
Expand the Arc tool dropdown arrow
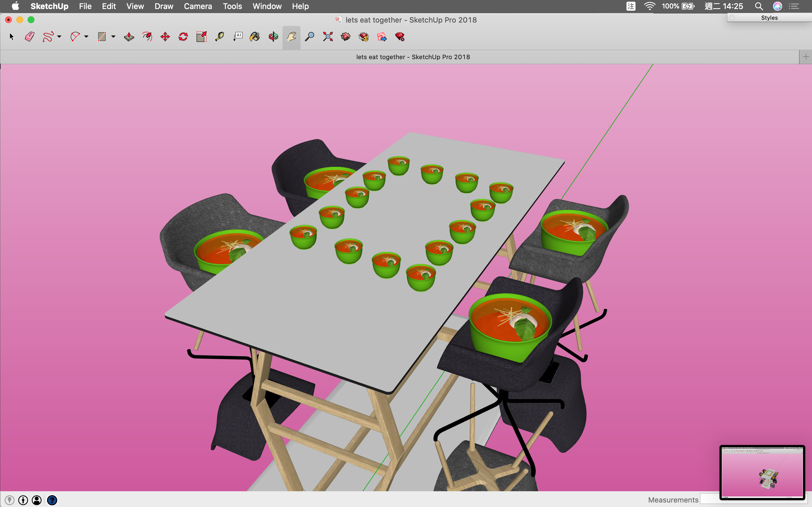[86, 37]
